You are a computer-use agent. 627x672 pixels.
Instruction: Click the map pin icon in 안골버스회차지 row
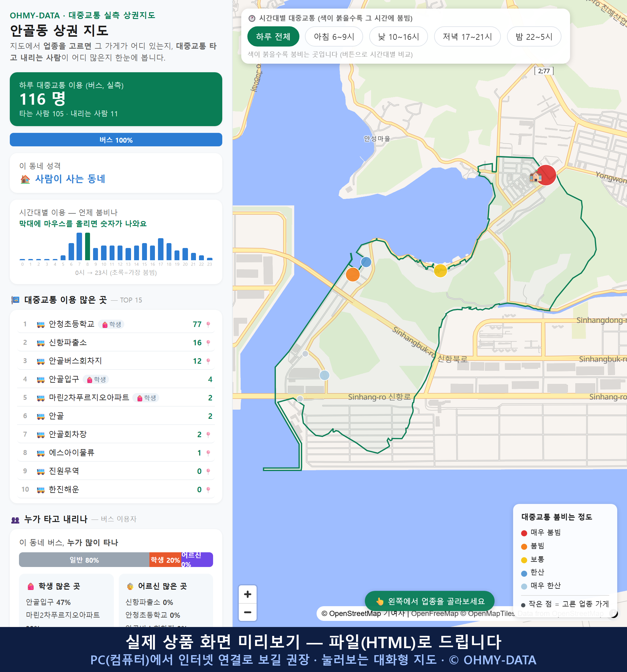point(208,361)
